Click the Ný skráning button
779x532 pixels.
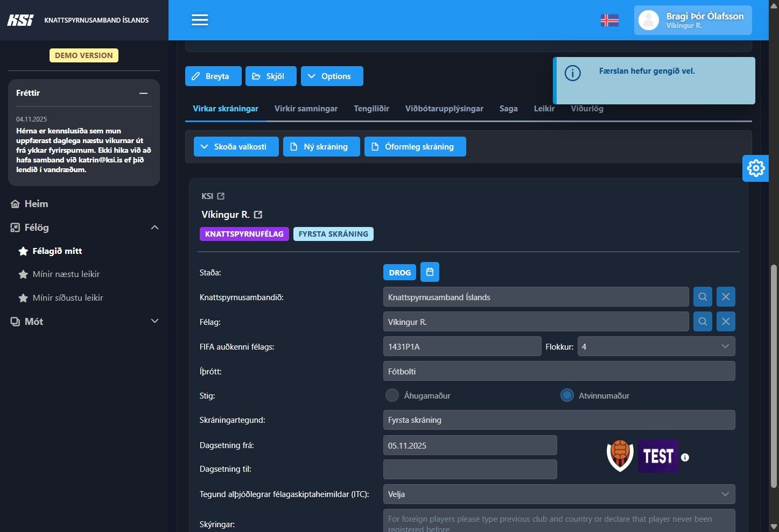coord(321,147)
